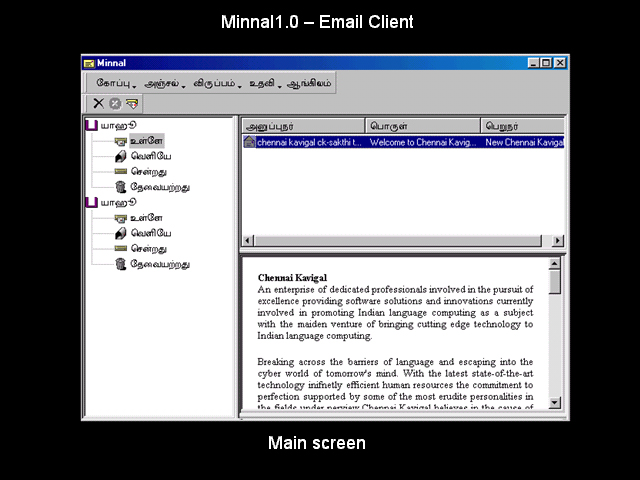Click the வெளியே outbox icon under second யாஹூ account
The height and width of the screenshot is (480, 640).
120,233
